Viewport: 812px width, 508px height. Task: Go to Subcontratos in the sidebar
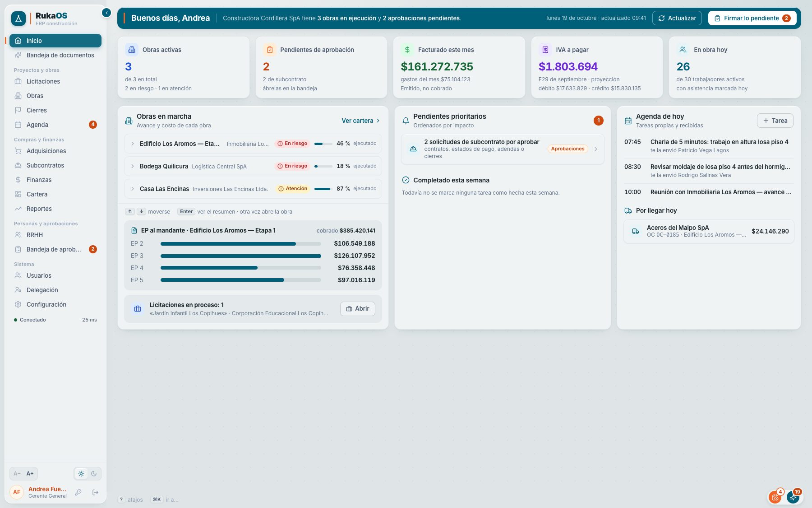(55, 165)
